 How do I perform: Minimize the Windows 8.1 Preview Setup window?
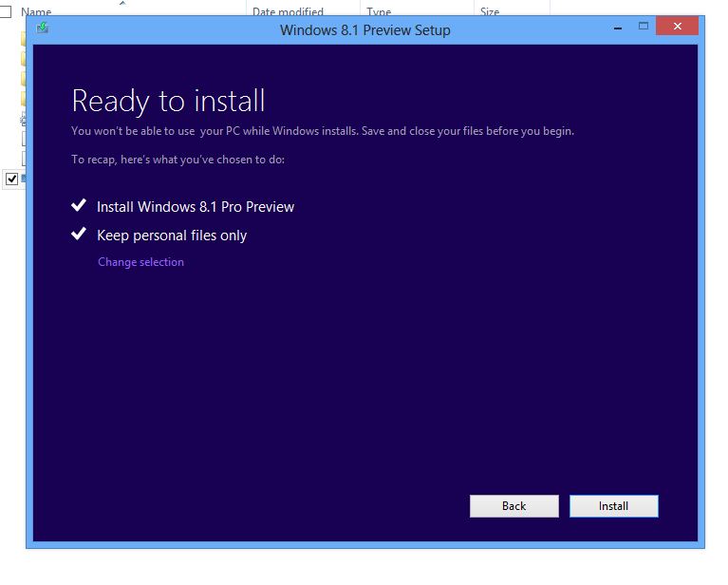click(618, 28)
